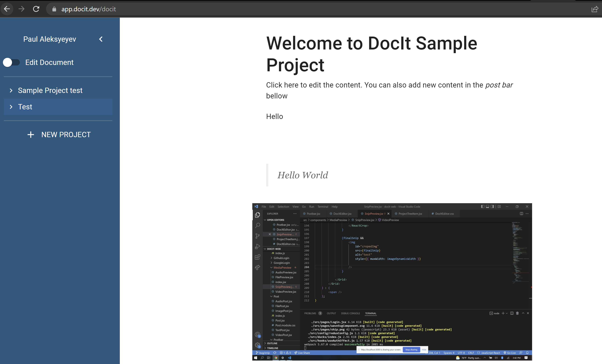Open the browser share page icon
This screenshot has height=364, width=602.
click(595, 9)
